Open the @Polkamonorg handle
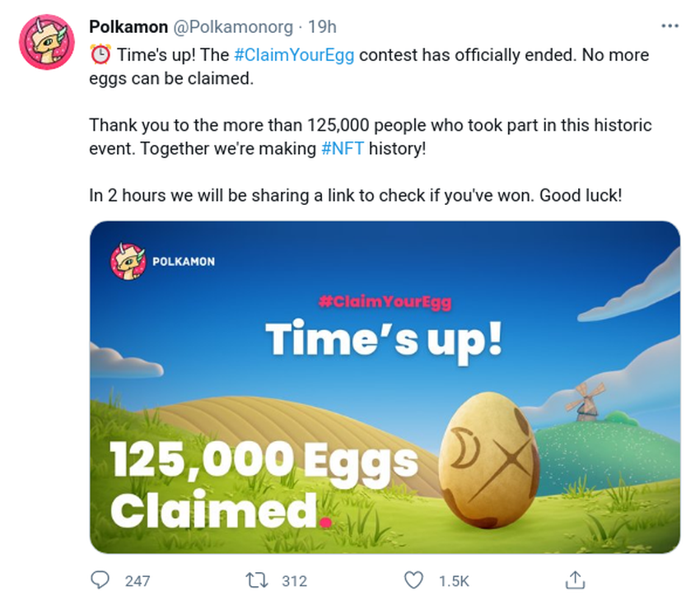This screenshot has width=700, height=605. [232, 27]
